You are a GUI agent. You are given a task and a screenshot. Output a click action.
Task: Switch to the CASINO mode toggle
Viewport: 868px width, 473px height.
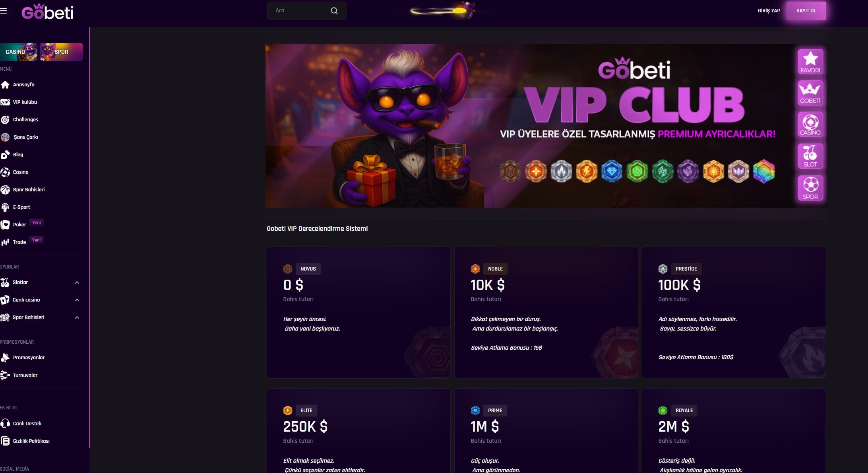(19, 52)
